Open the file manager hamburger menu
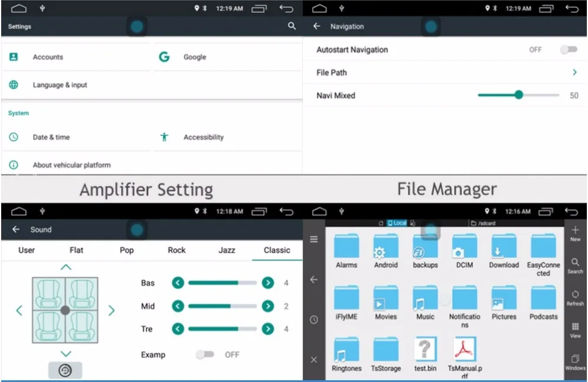The width and height of the screenshot is (588, 382). pos(314,239)
